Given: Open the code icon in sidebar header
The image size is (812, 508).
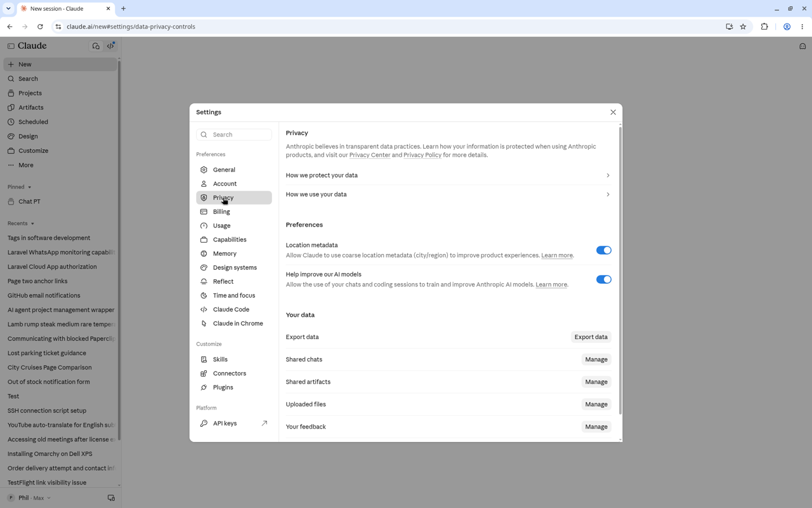Looking at the screenshot, I should click(111, 46).
